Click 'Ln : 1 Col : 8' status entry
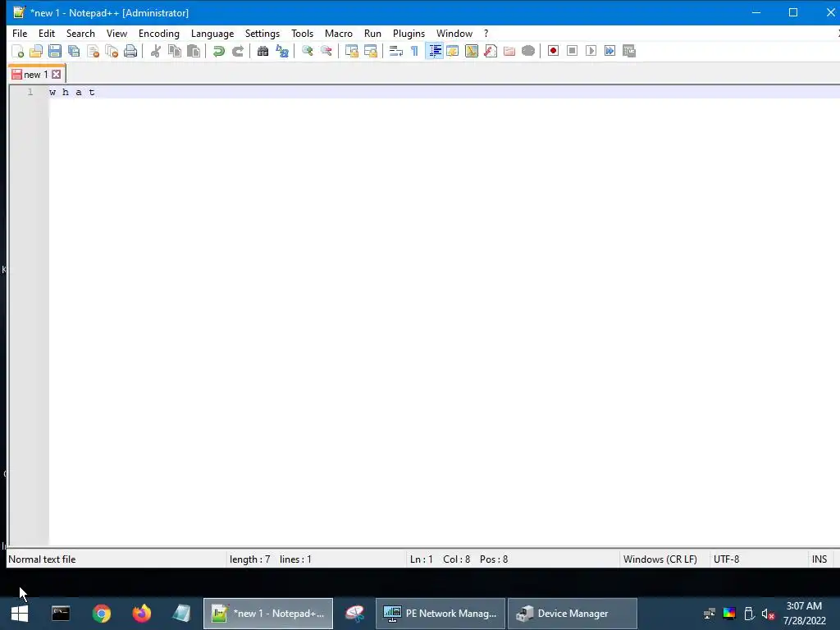Screen dimensions: 840x630 coord(440,559)
